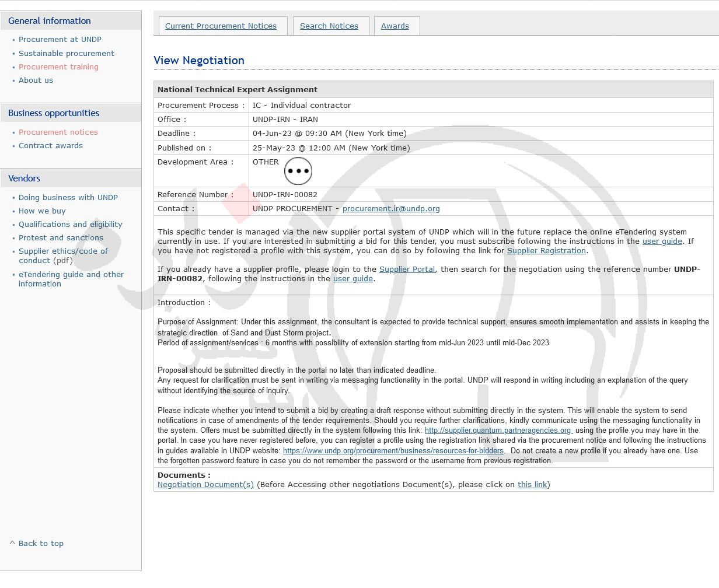Screen dimensions: 719x588
Task: Open Procurement at UNDP sidebar link
Action: tap(60, 40)
